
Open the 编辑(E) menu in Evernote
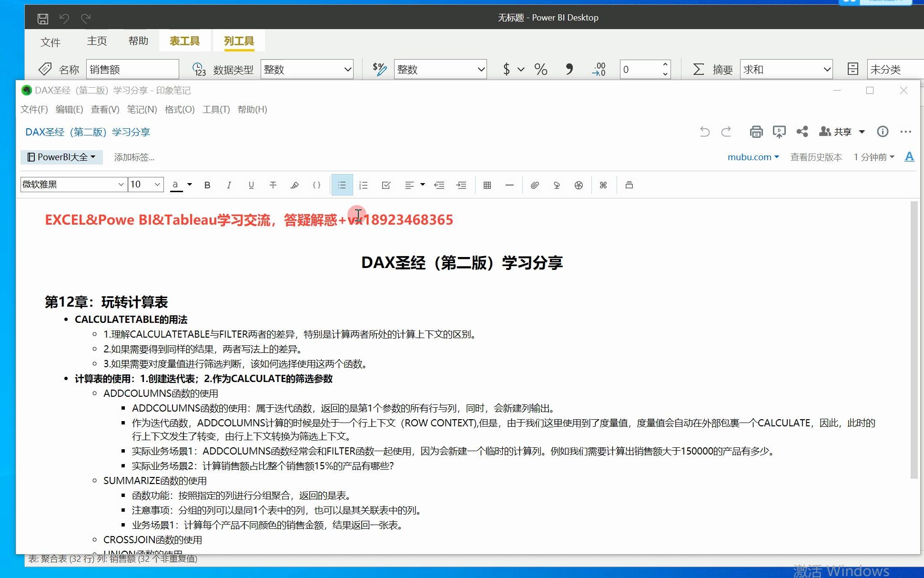coord(69,109)
